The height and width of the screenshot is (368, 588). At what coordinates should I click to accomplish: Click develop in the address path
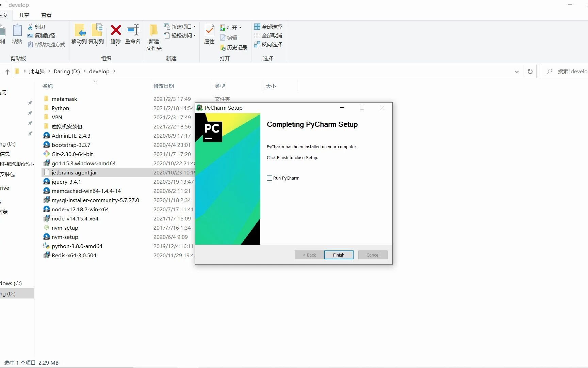[x=99, y=71]
